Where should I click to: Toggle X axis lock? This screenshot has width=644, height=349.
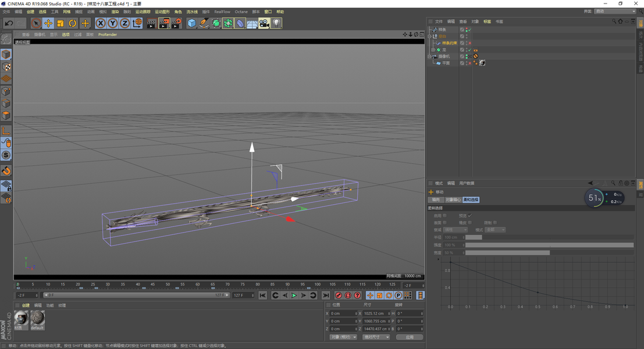pyautogui.click(x=101, y=23)
